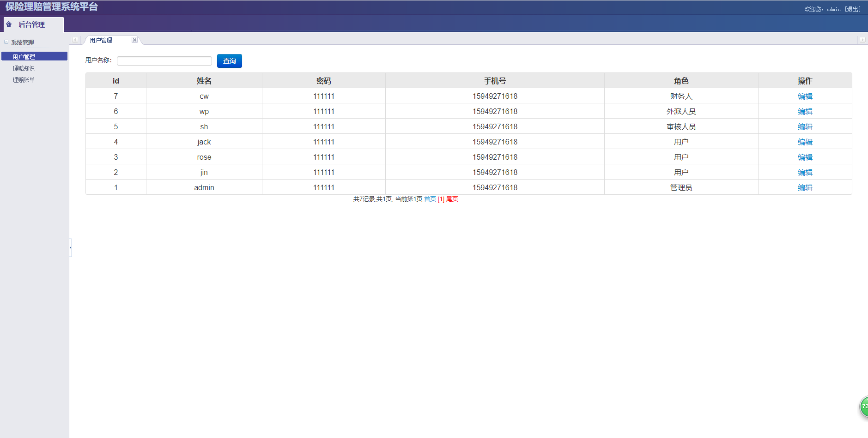Select page [1] in pagination
The height and width of the screenshot is (438, 868).
tap(441, 199)
